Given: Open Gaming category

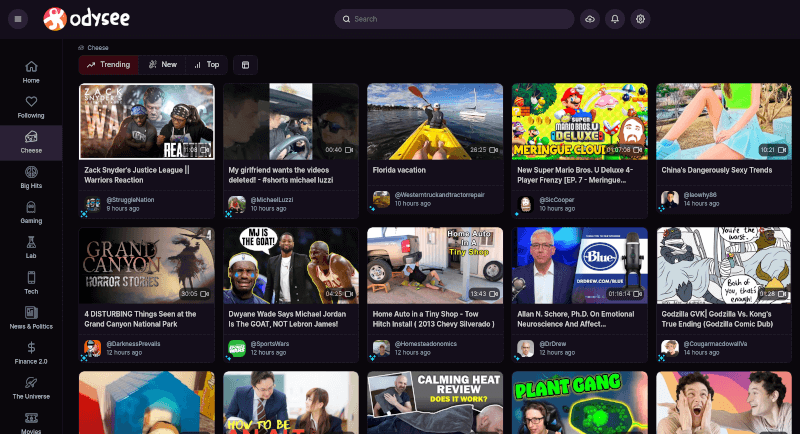Looking at the screenshot, I should point(31,213).
